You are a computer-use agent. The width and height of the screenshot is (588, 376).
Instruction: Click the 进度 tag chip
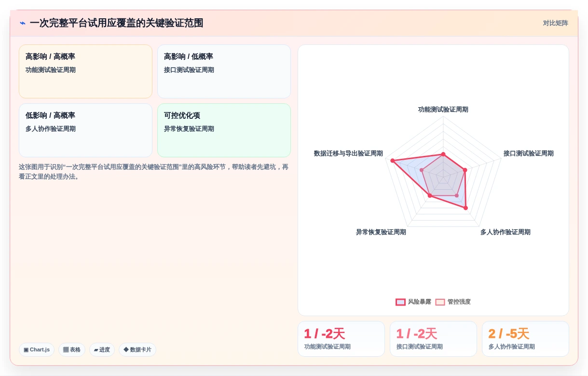(102, 350)
